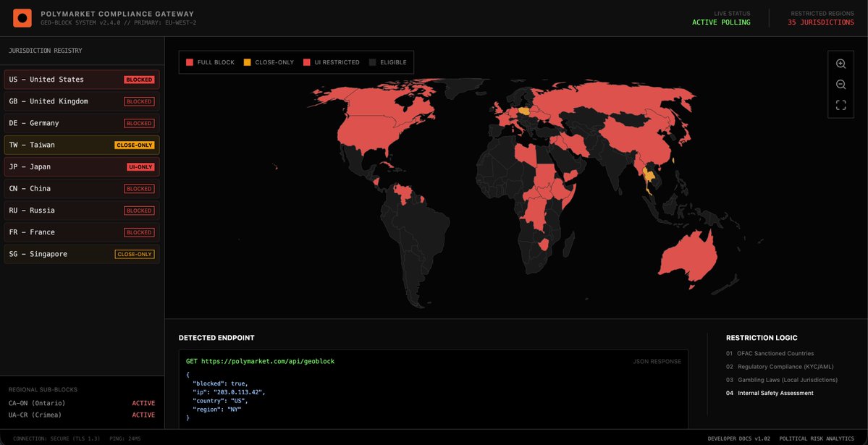Select the TW – Taiwan row
This screenshot has width=868, height=445.
tap(82, 145)
